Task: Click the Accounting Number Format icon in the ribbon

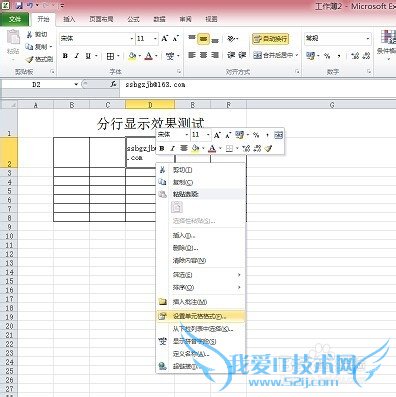Action: point(310,56)
